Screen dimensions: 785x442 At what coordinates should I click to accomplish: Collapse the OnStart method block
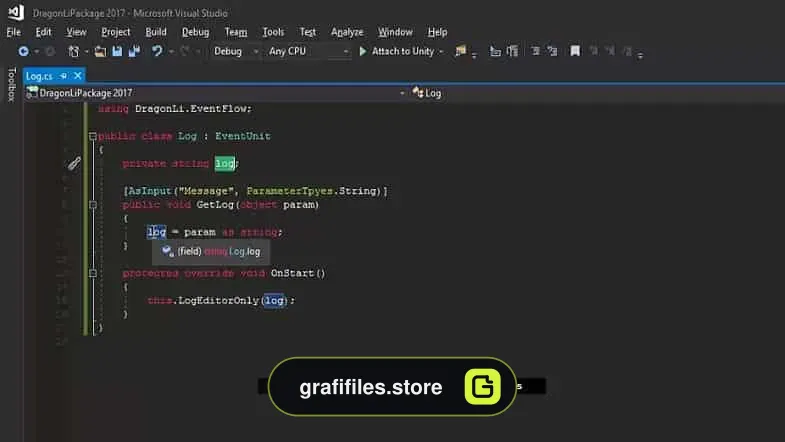pos(93,273)
